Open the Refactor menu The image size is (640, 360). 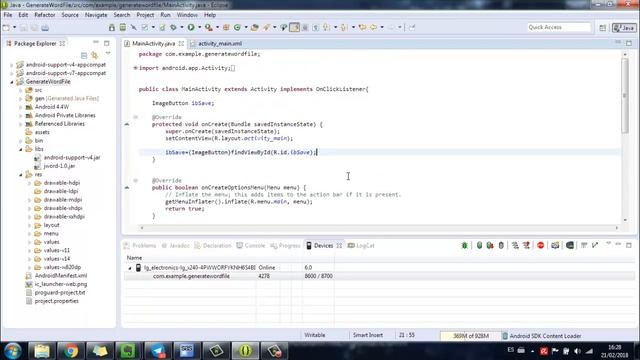point(44,15)
